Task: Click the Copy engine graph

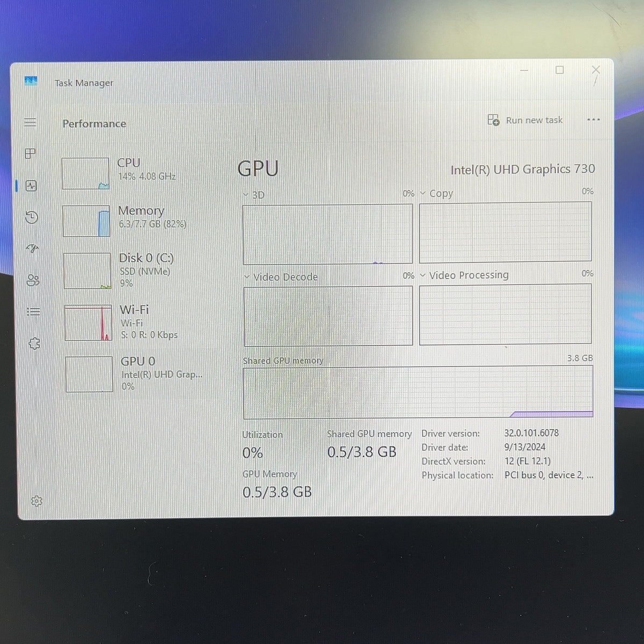Action: click(x=506, y=232)
